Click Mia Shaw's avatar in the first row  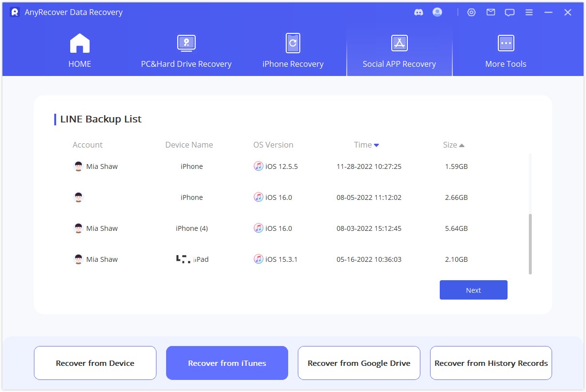click(77, 166)
